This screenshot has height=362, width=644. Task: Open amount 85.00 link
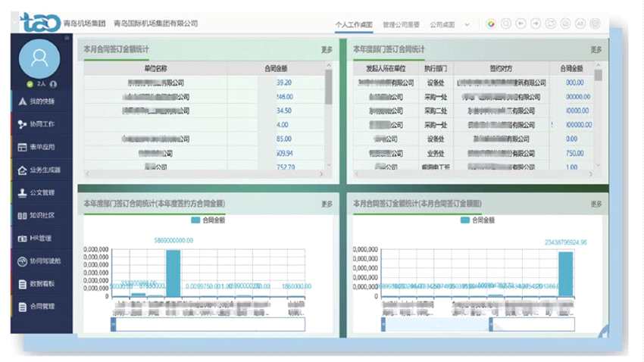(x=284, y=139)
